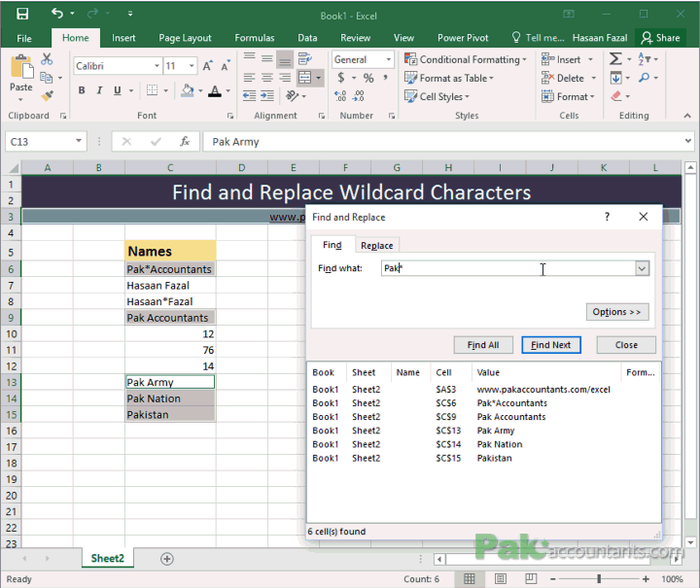
Task: Click Sort & Filter icon
Action: click(645, 58)
